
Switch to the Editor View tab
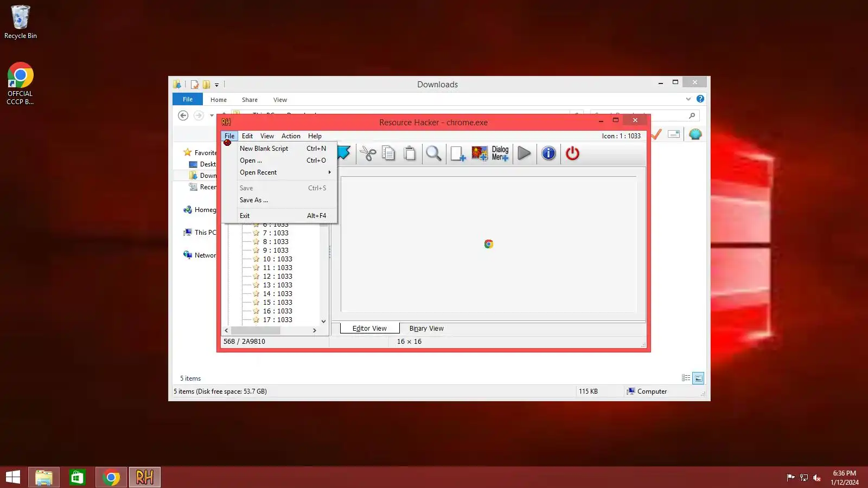pos(369,329)
